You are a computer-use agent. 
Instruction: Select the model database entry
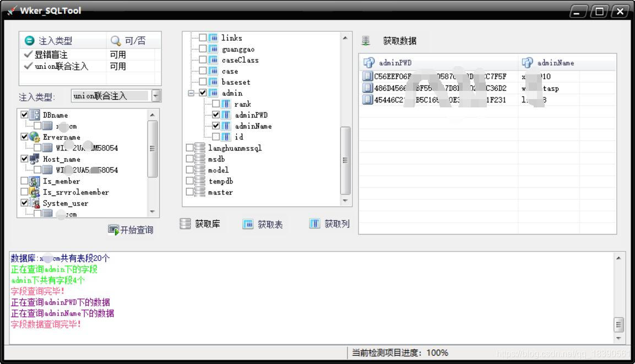click(218, 170)
